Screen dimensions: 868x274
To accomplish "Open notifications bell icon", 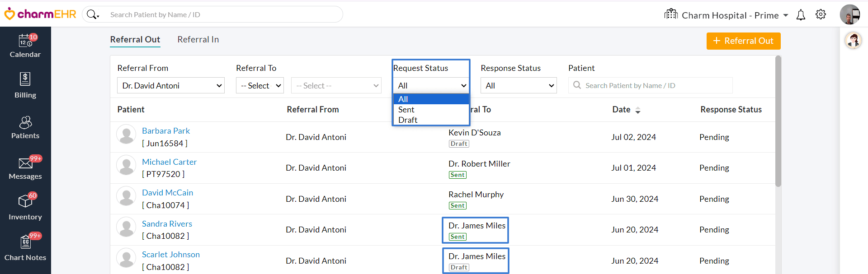I will point(801,15).
